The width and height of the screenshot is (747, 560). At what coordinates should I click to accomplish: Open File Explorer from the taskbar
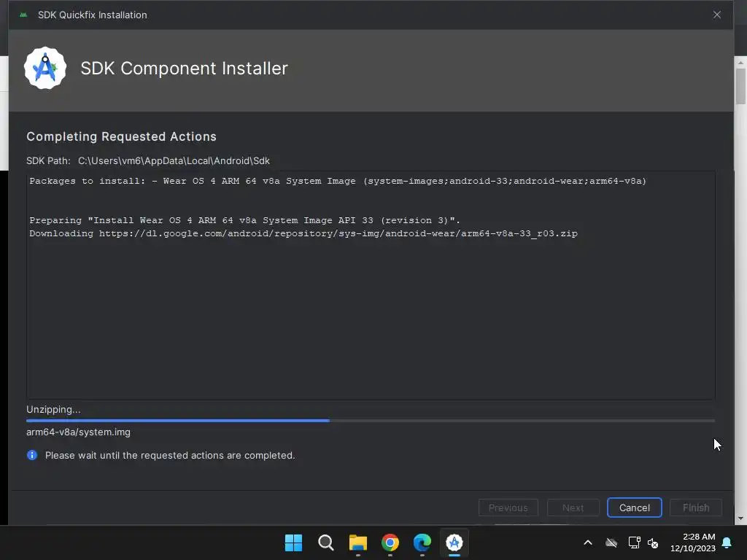[x=357, y=542]
